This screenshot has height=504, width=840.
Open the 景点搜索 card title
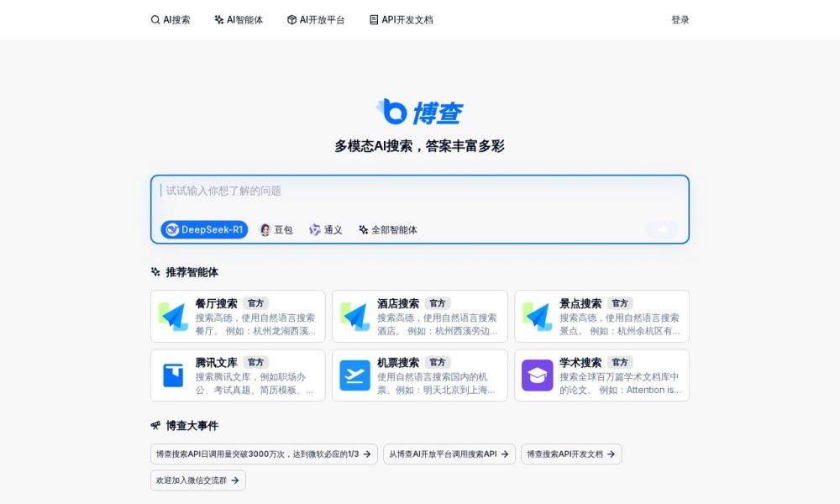580,304
